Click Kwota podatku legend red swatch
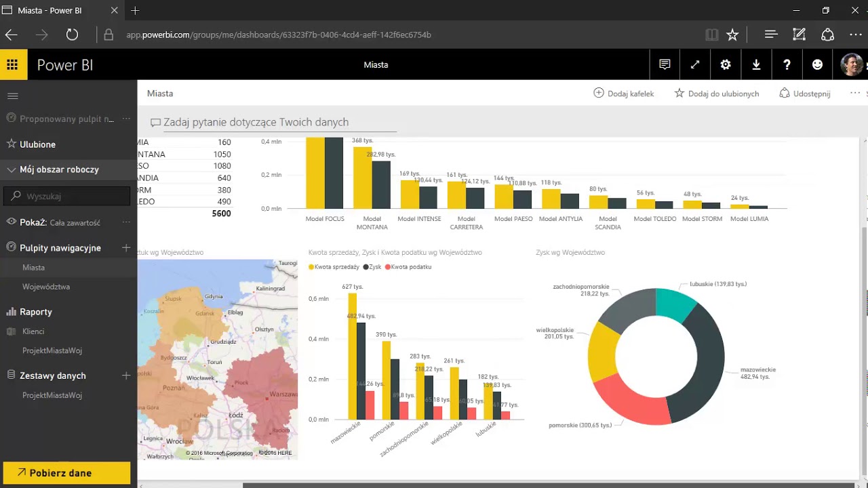 pos(388,267)
